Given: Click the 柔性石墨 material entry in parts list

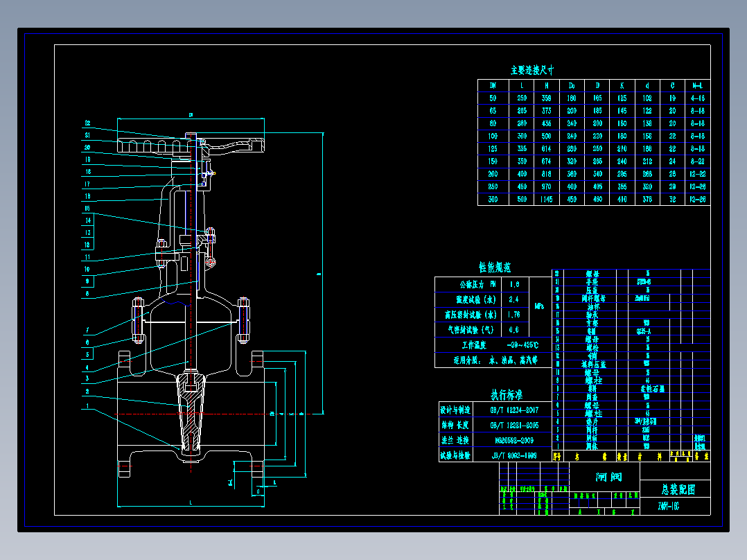Looking at the screenshot, I should (652, 389).
